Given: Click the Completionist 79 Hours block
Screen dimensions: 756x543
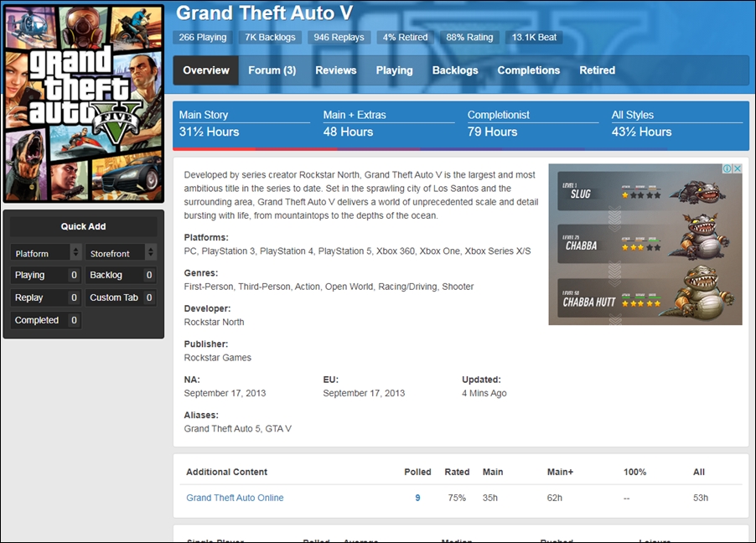Looking at the screenshot, I should tap(532, 124).
